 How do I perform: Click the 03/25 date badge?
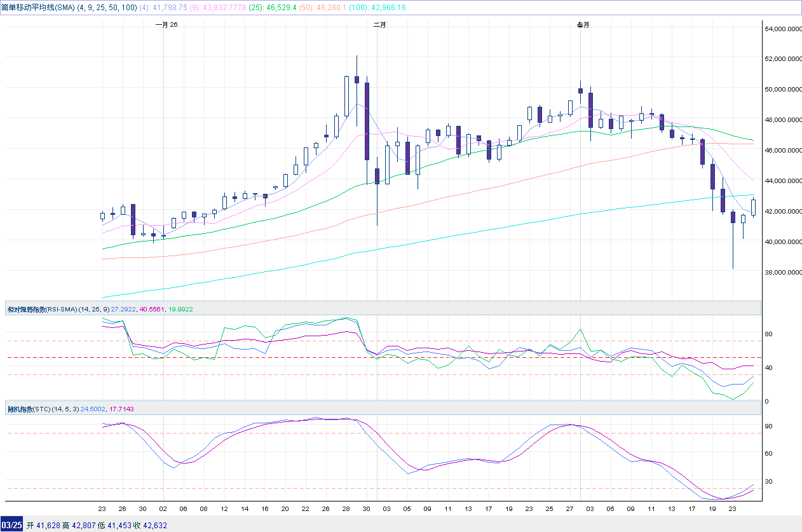12,526
